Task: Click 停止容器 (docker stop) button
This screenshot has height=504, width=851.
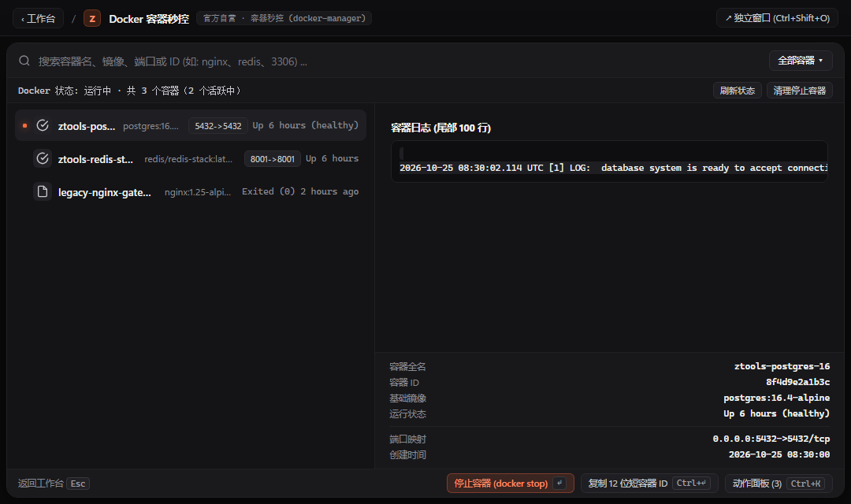Action: tap(510, 483)
